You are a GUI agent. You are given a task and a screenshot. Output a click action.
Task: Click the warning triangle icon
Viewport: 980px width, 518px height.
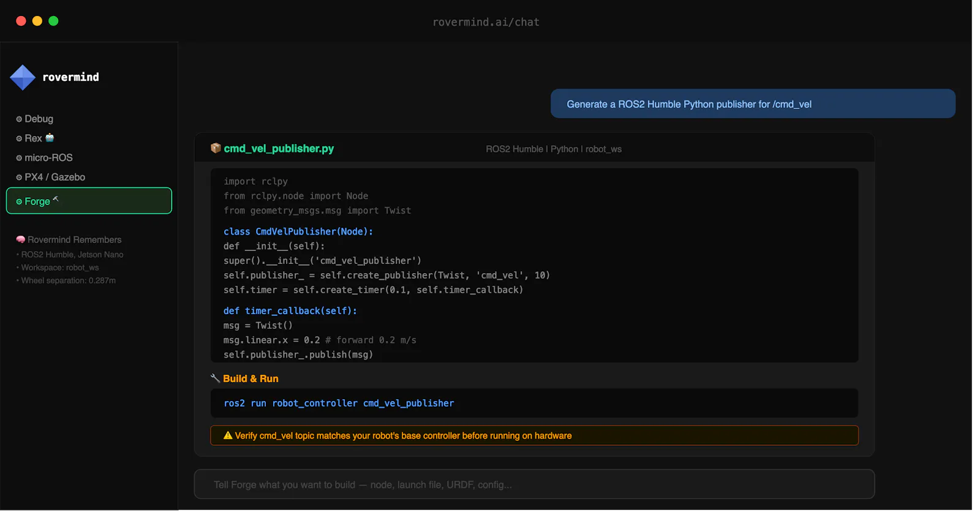tap(228, 435)
